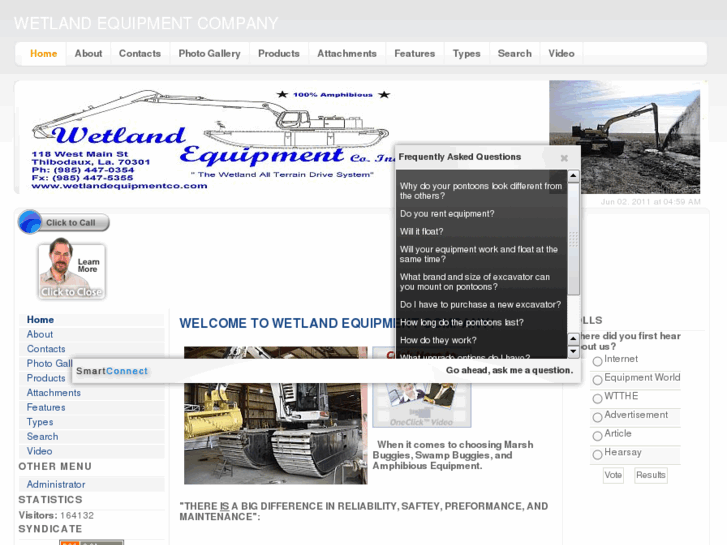The image size is (727, 545).
Task: Select the Article poll option
Action: (x=597, y=436)
